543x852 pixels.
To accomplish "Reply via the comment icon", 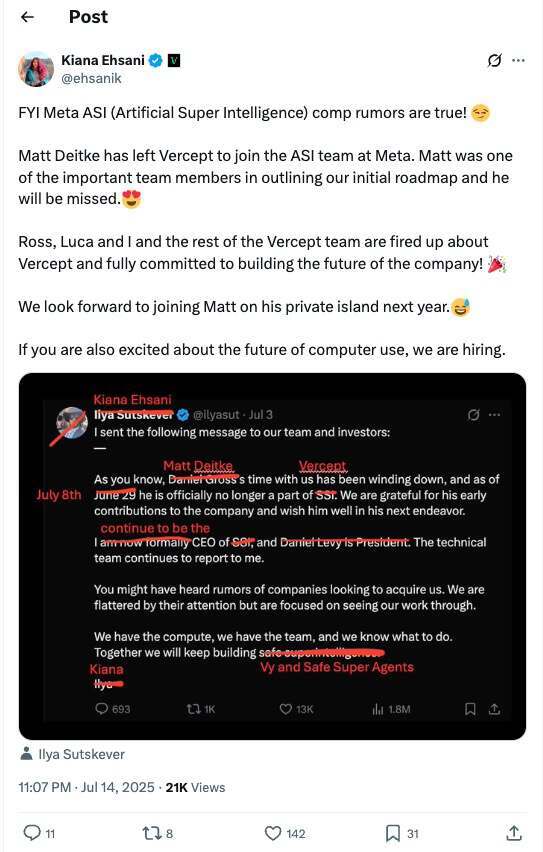I will click(x=40, y=833).
